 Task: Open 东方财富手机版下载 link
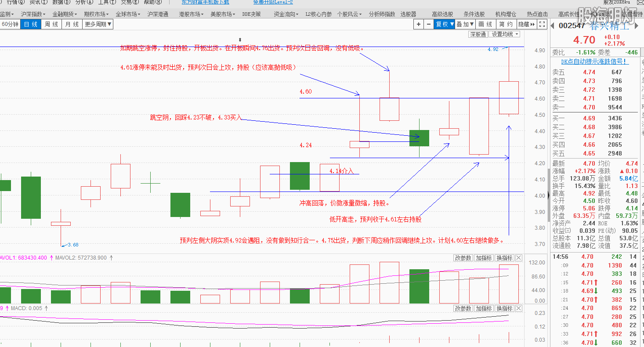205,2
